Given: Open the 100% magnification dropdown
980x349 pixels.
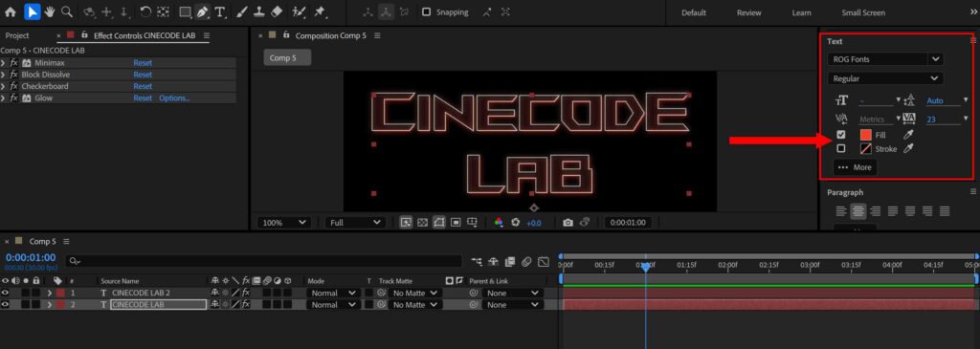Looking at the screenshot, I should (283, 222).
